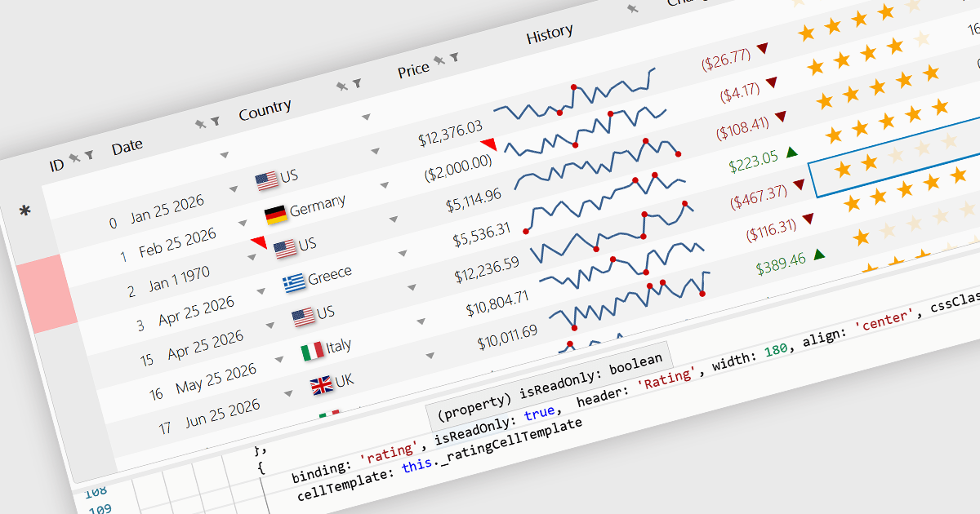Open the Country column filter icon
The height and width of the screenshot is (514, 980).
pyautogui.click(x=356, y=83)
